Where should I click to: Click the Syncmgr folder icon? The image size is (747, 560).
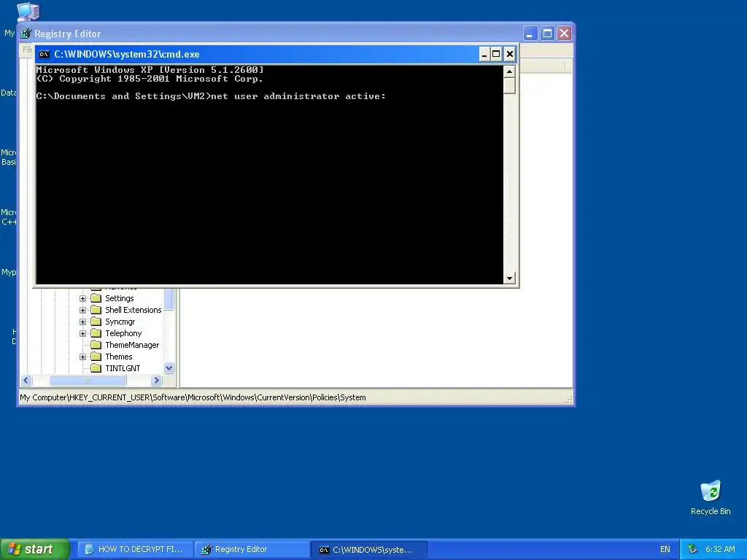96,322
